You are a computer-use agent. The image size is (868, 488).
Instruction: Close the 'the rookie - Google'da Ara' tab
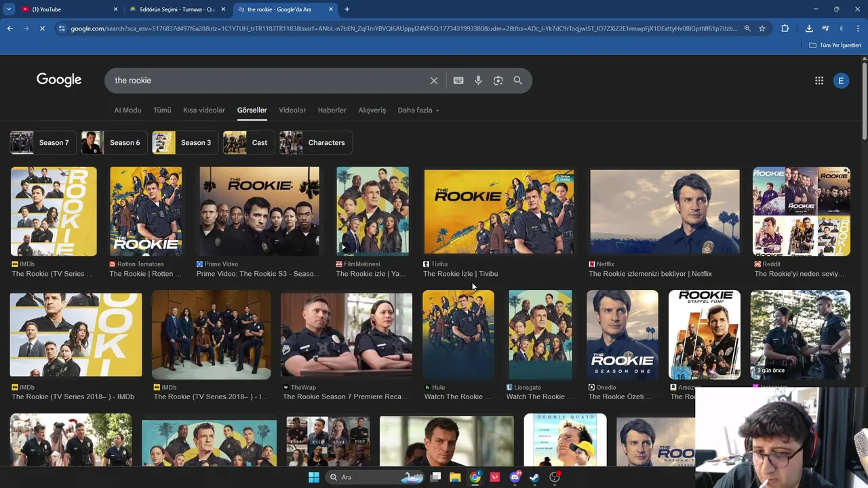coord(331,9)
